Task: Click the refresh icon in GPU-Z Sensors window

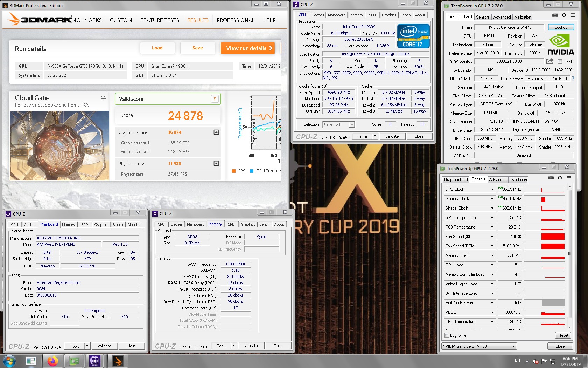Action: click(x=560, y=178)
